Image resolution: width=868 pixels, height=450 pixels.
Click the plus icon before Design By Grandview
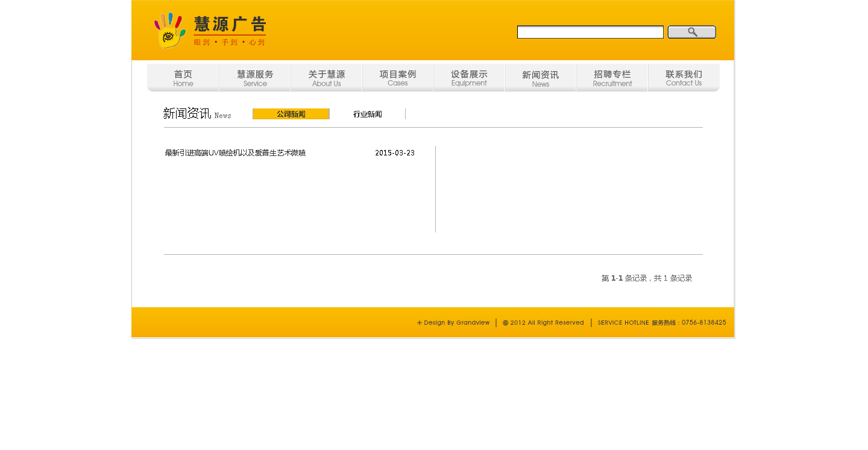tap(420, 323)
